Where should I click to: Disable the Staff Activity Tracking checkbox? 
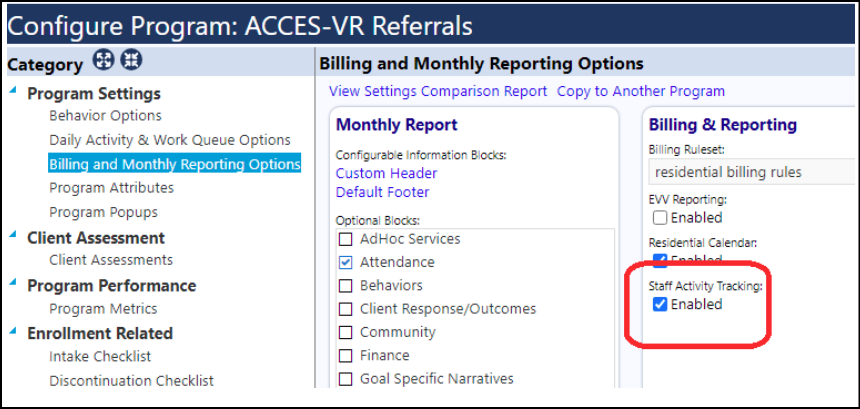click(660, 304)
